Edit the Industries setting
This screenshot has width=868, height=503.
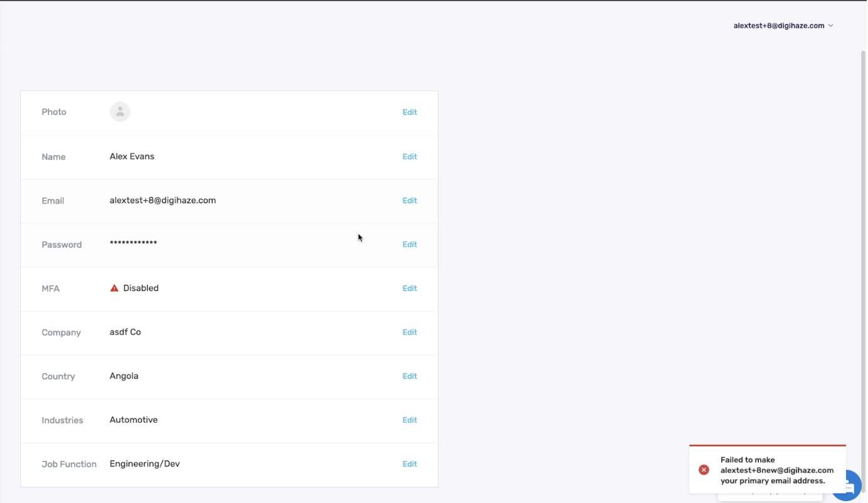point(410,420)
